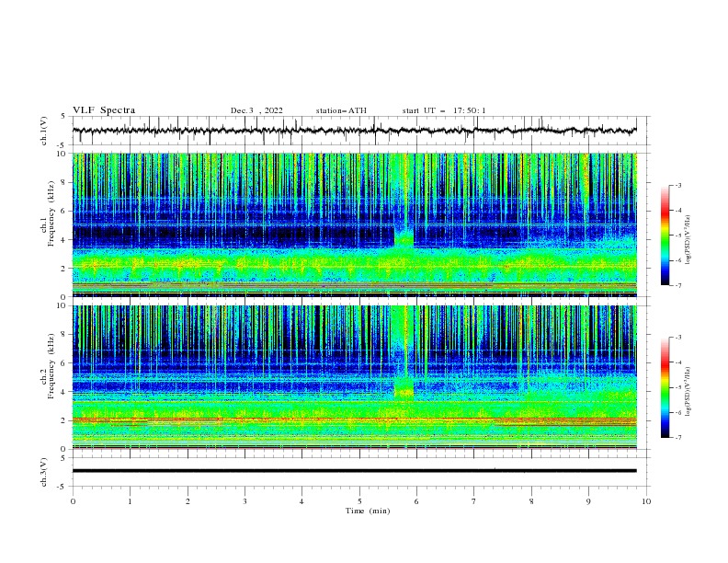Image resolution: width=728 pixels, height=563 pixels.
Task: Click the lower PSD color bar
Action: (x=665, y=387)
